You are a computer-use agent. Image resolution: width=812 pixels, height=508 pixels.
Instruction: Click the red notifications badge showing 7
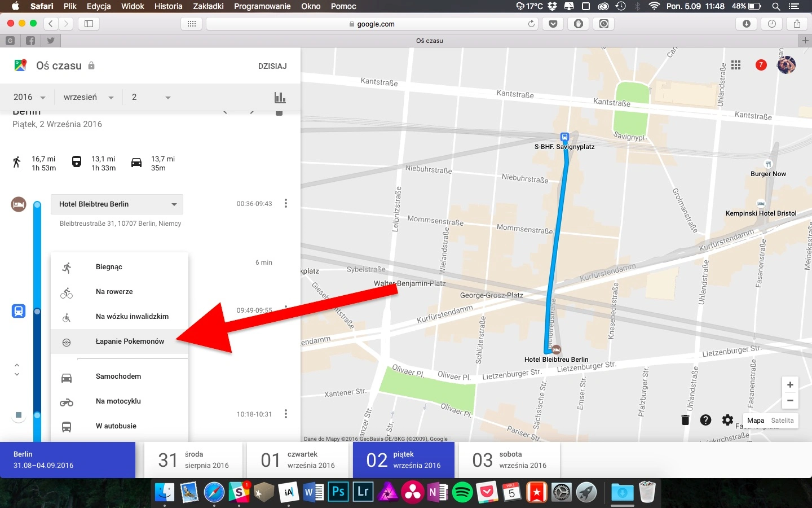(x=761, y=65)
